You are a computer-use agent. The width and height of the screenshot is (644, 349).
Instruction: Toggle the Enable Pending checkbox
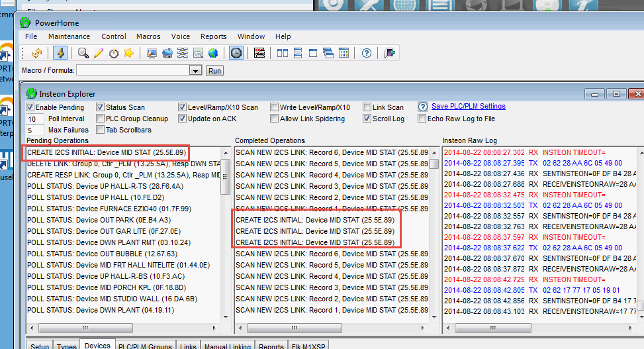30,107
